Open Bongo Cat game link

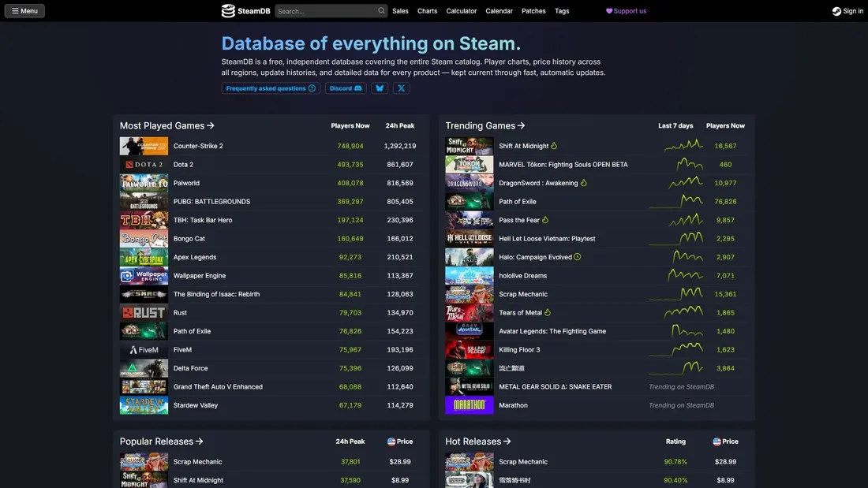pos(189,238)
